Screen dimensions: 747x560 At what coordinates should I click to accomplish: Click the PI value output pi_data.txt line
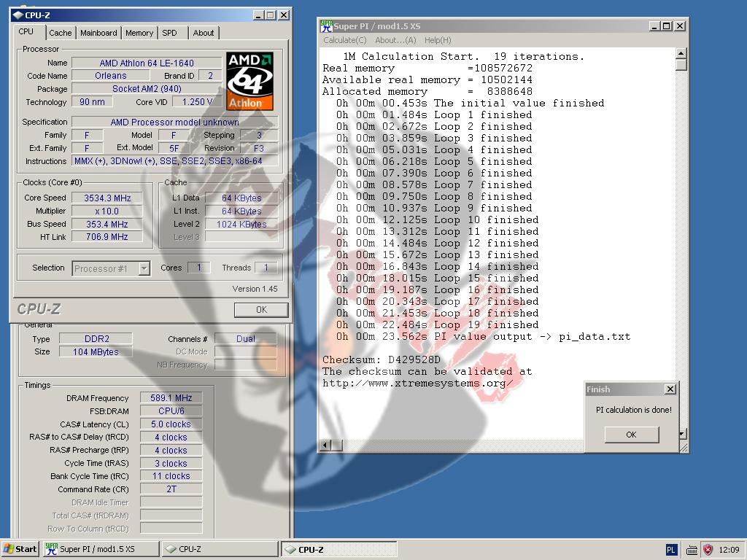[483, 337]
